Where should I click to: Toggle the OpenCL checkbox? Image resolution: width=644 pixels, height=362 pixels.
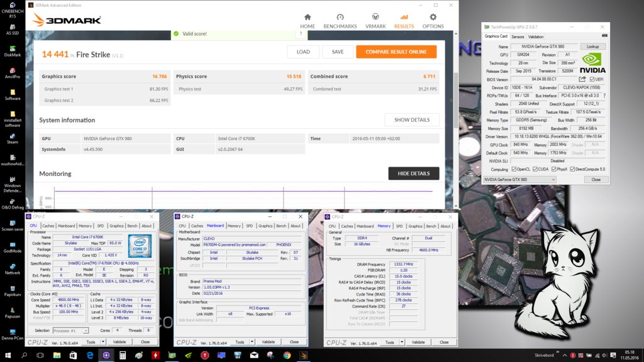[514, 169]
